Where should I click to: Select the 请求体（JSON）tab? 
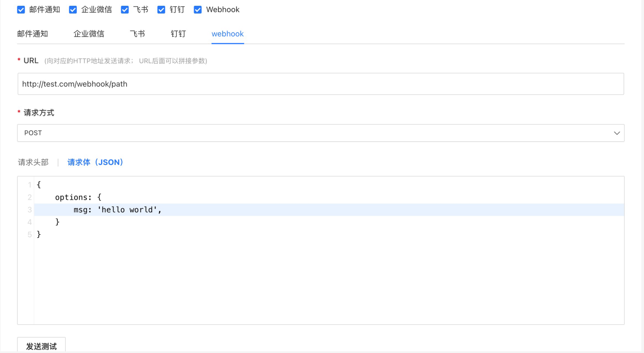[x=95, y=163]
